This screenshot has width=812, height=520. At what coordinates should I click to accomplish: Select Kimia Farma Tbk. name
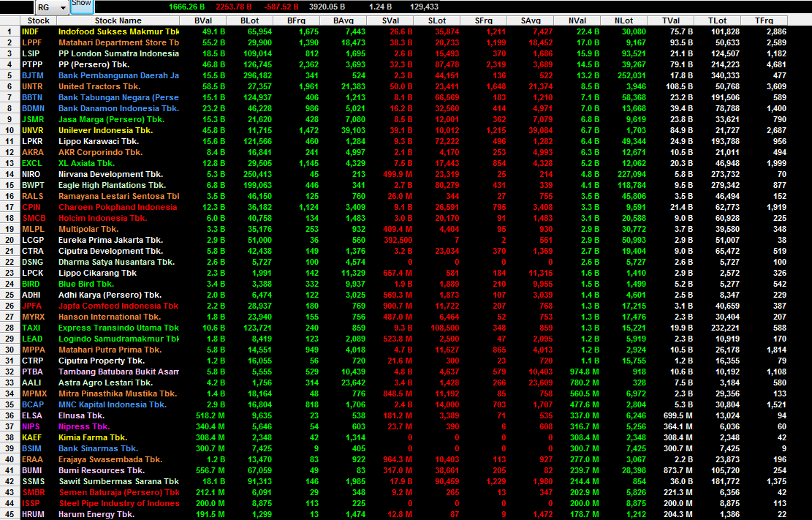(93, 437)
